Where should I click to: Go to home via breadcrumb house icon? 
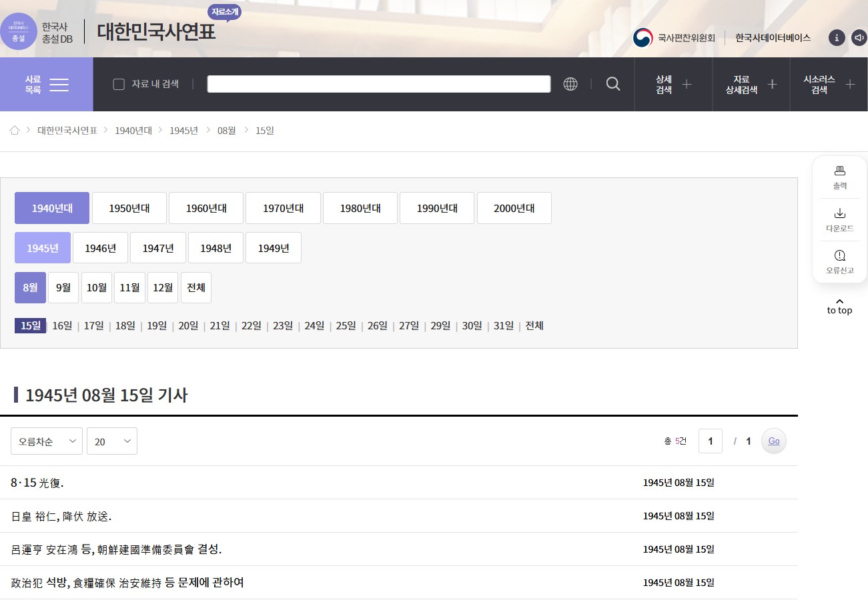coord(15,131)
